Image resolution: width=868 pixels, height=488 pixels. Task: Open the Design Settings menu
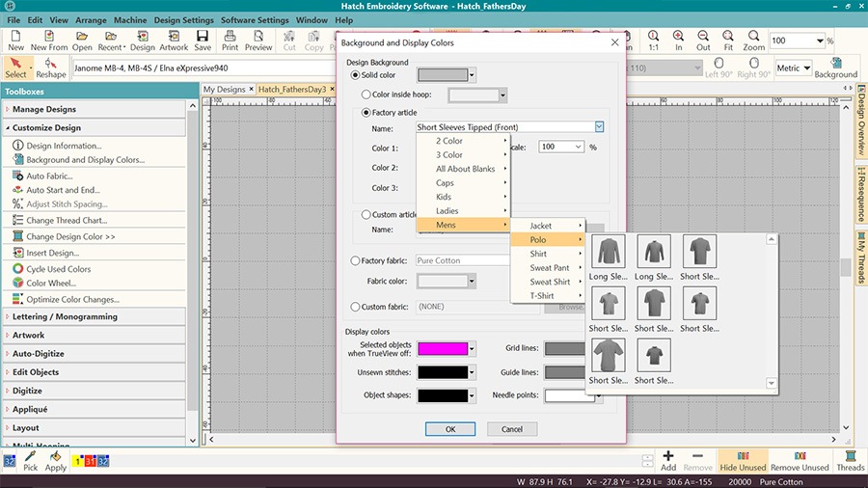pyautogui.click(x=183, y=19)
